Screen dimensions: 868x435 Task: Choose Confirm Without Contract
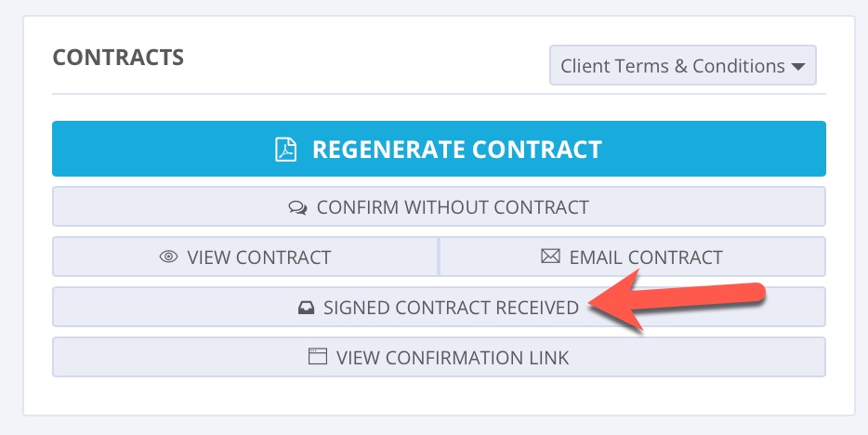439,206
